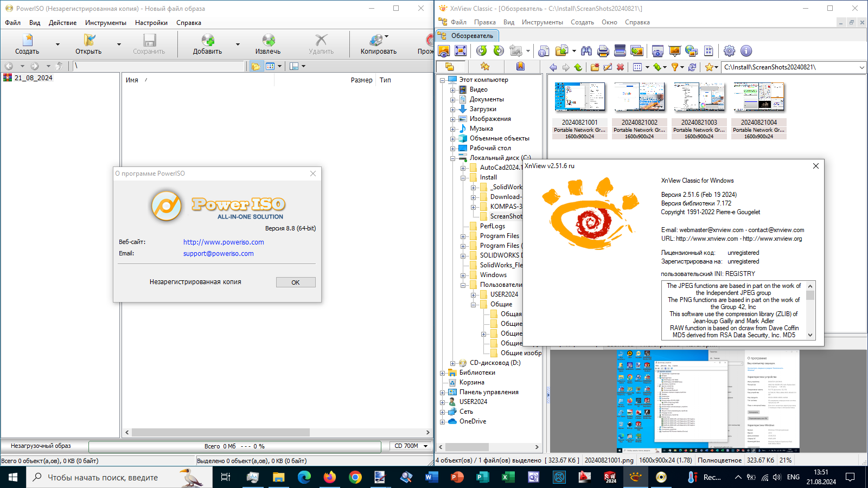
Task: Rotate left using XnView green counter-clockwise arrow
Action: (482, 51)
